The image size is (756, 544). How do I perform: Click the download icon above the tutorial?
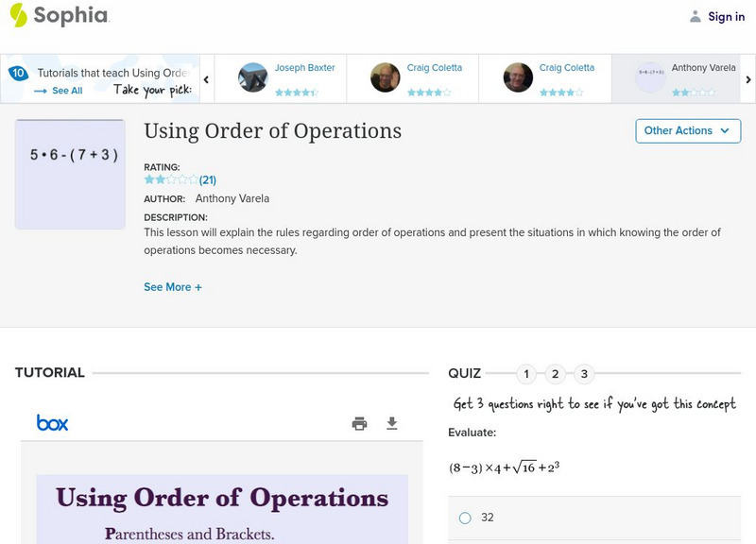click(393, 424)
